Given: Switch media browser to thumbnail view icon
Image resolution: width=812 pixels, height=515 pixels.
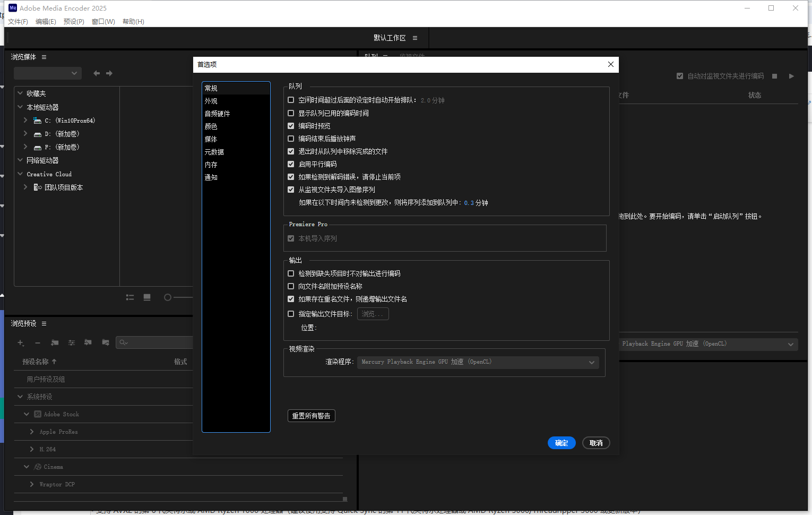Looking at the screenshot, I should [147, 297].
